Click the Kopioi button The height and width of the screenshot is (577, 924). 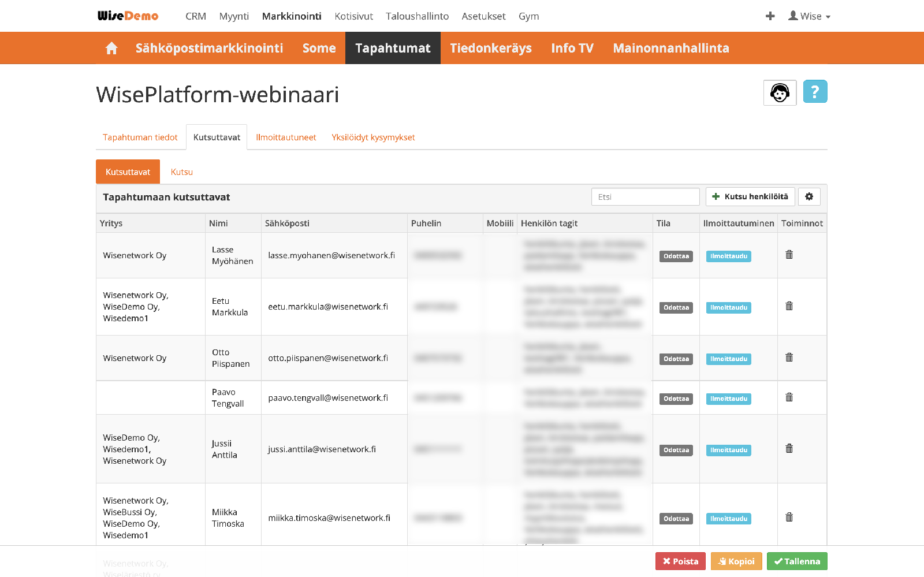click(736, 561)
